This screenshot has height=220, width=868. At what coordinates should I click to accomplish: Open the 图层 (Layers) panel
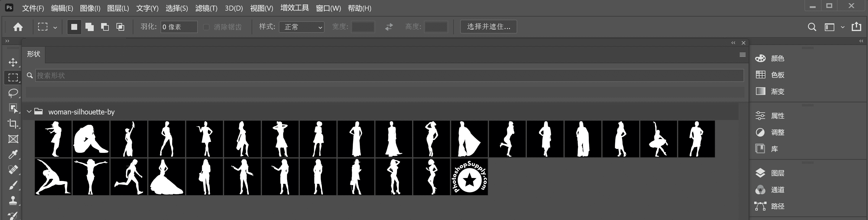pos(777,173)
